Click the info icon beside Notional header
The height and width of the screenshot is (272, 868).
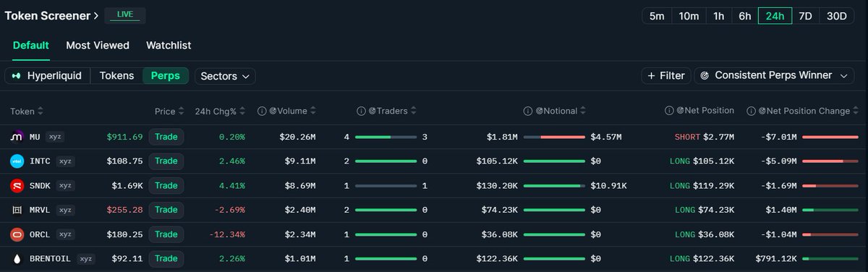coord(528,111)
